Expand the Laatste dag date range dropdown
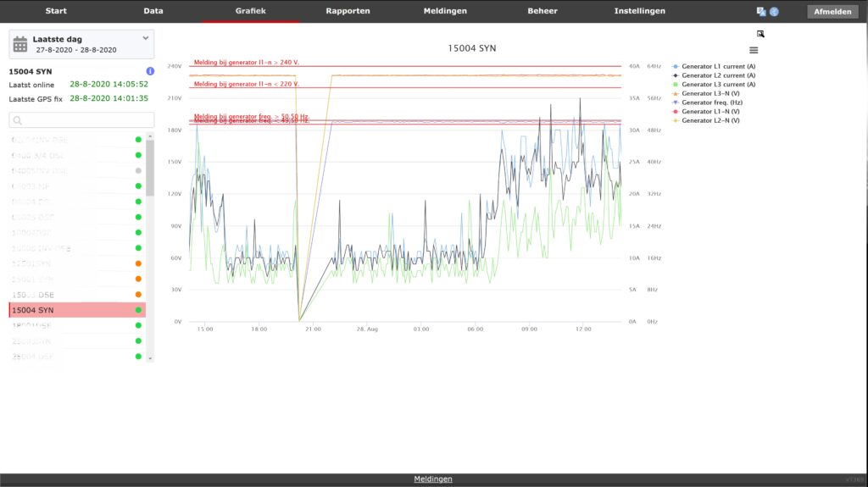 coord(145,38)
